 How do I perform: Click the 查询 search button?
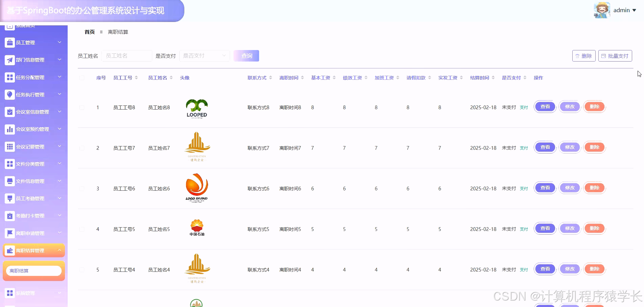pos(246,55)
